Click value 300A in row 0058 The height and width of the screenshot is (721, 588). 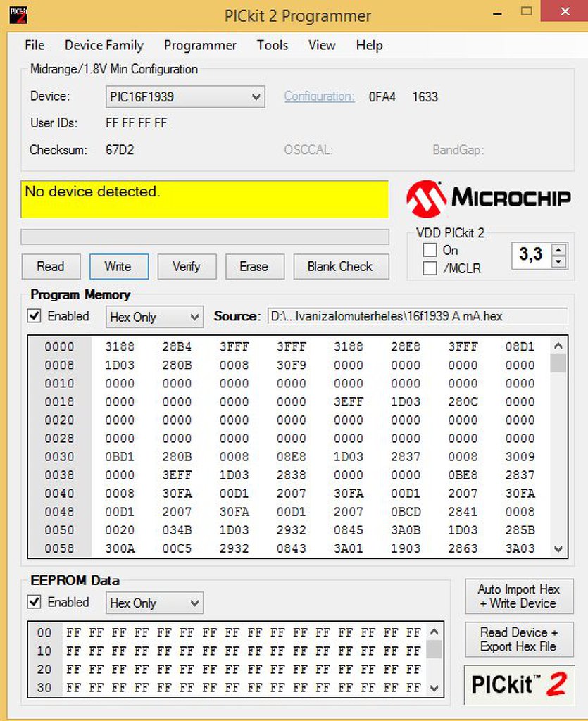120,548
